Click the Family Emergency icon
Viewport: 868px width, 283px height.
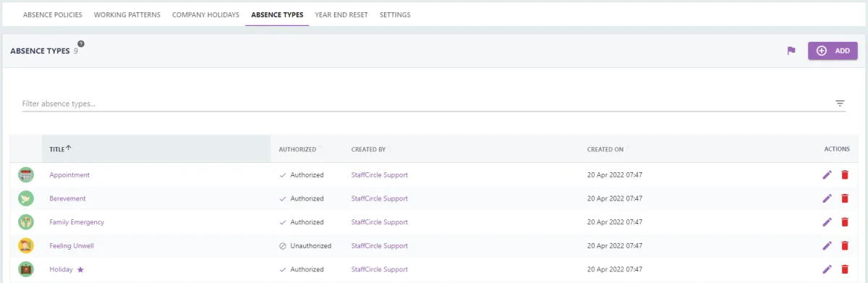(26, 222)
